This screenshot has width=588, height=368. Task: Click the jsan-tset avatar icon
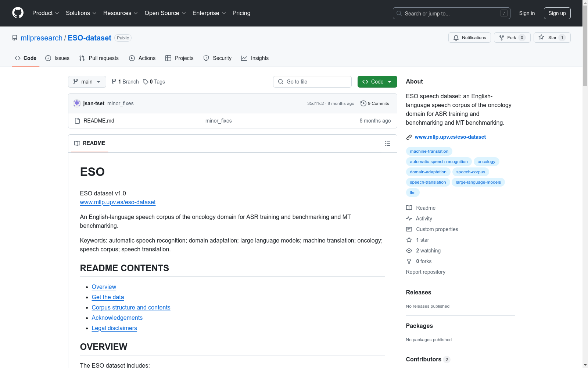click(77, 103)
